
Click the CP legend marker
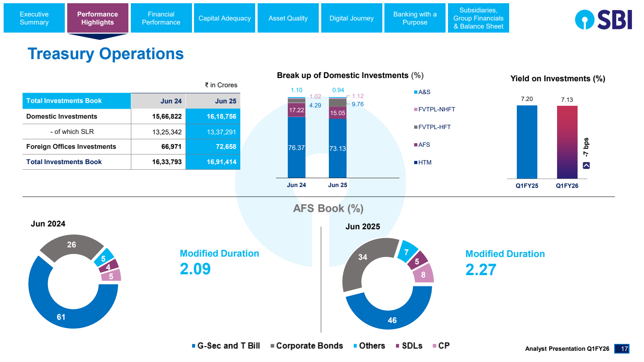[x=434, y=346]
